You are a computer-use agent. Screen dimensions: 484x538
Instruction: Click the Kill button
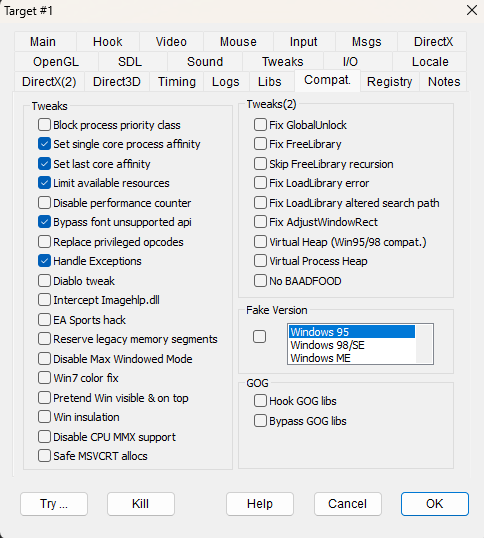point(141,504)
